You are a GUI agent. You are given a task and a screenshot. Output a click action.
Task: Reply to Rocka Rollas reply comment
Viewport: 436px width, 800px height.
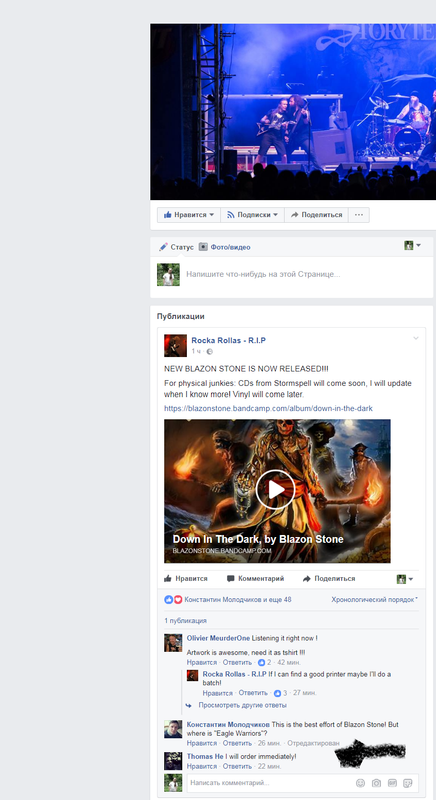click(253, 693)
